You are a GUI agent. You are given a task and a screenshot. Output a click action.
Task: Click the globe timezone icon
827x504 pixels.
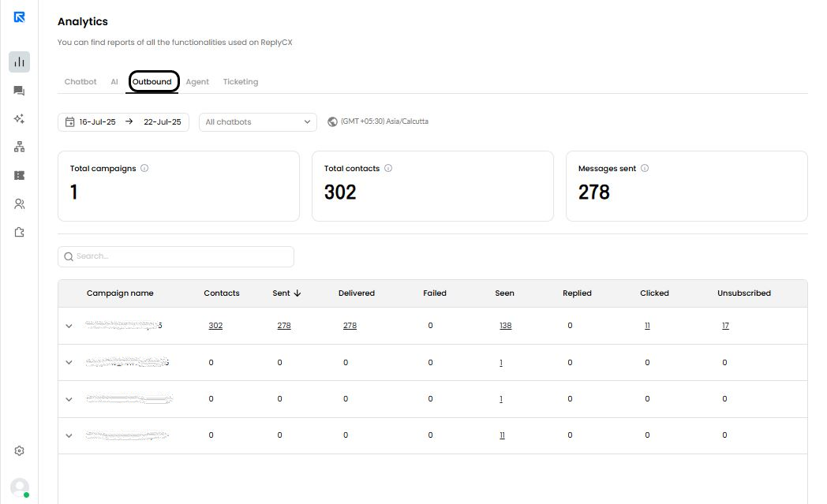[332, 121]
